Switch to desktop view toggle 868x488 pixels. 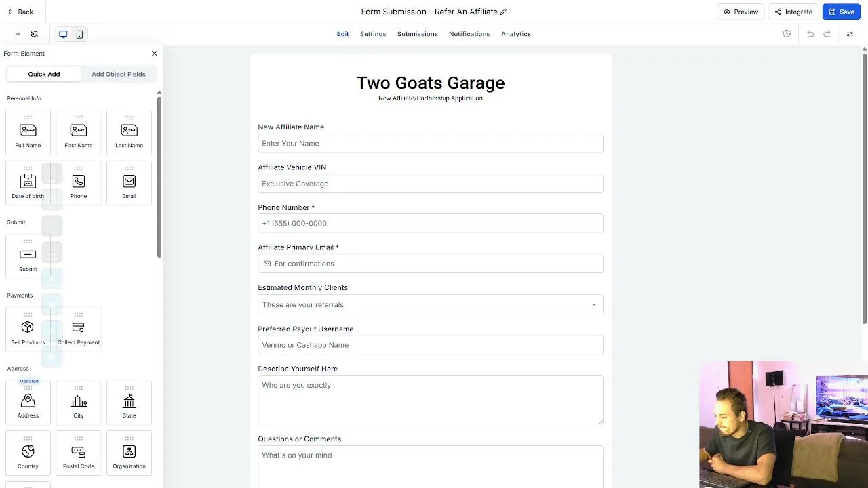[x=63, y=34]
